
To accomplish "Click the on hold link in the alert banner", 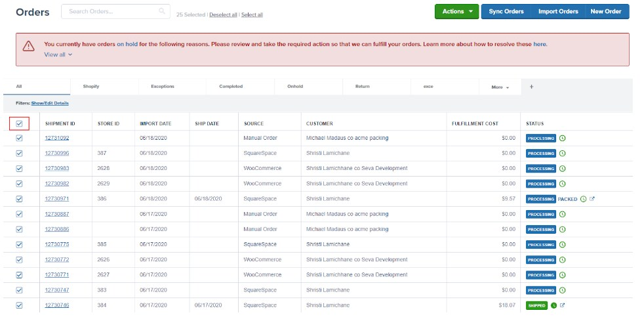I will 127,44.
